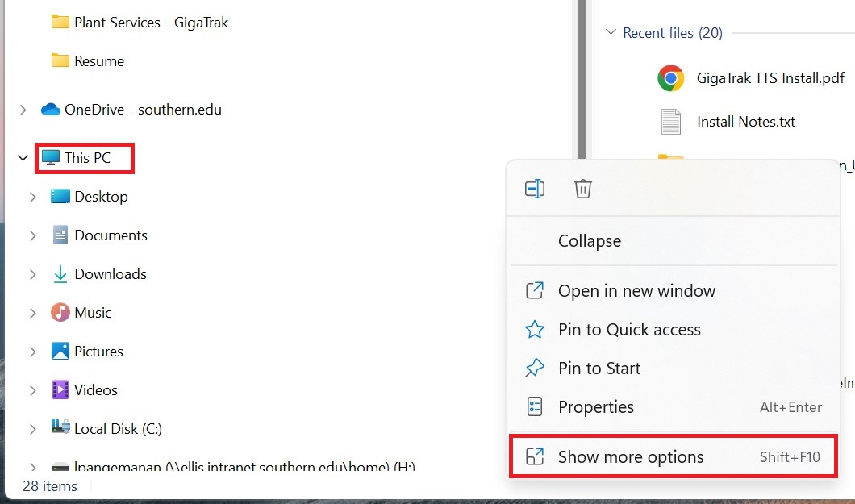Expand the Local Disk (C:) chevron

pyautogui.click(x=33, y=429)
